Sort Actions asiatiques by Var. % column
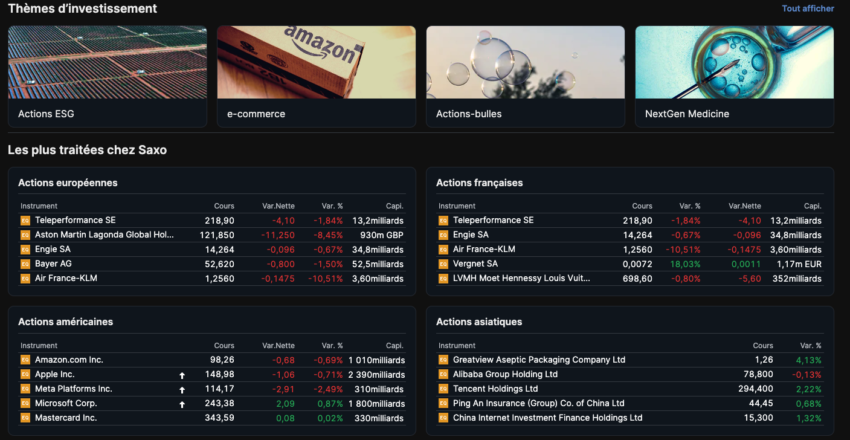 pyautogui.click(x=811, y=346)
